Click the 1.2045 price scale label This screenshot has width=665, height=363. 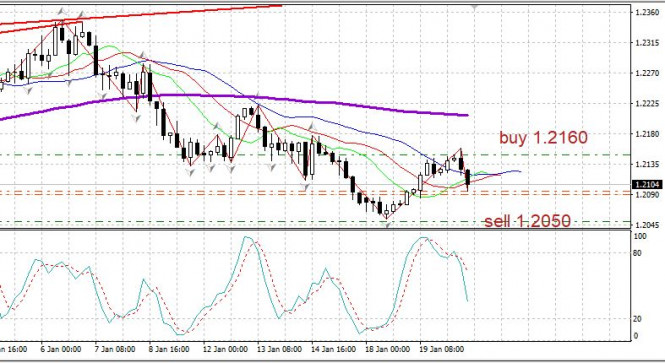[x=647, y=225]
